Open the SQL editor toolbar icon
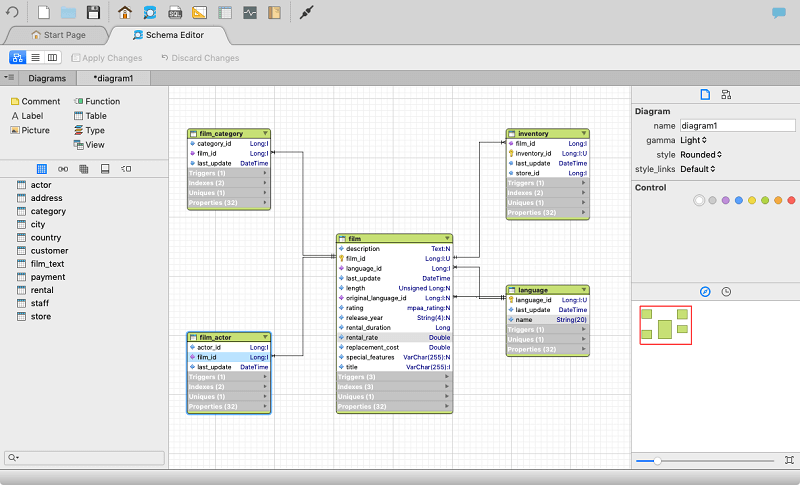 pos(175,12)
